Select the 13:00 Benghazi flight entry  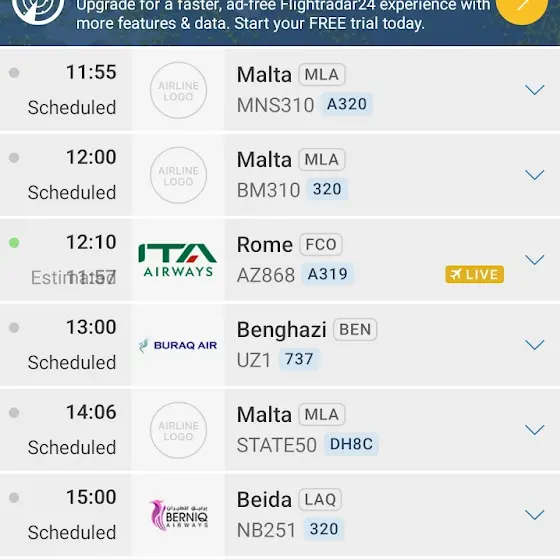[x=280, y=345]
